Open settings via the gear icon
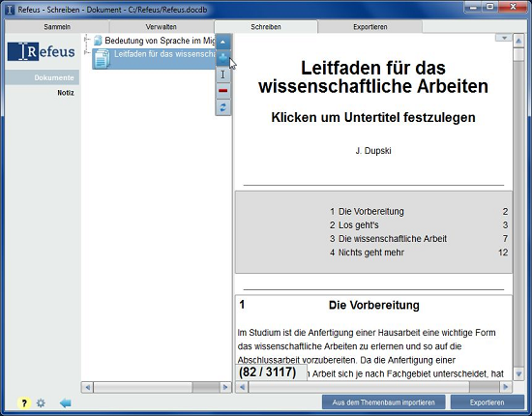Image resolution: width=532 pixels, height=416 pixels. click(41, 403)
